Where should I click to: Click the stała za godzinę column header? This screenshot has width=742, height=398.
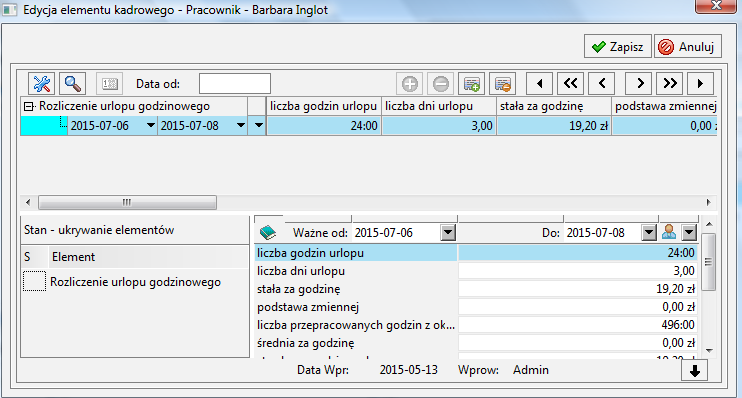tap(554, 106)
